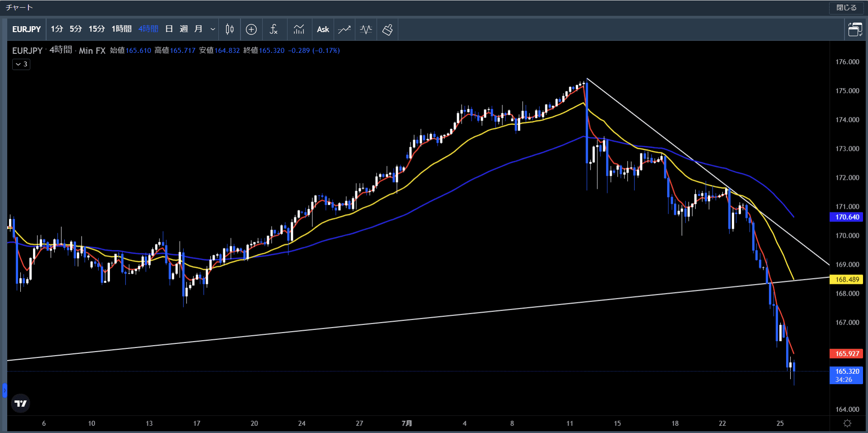Click the 164.000 price axis value

847,409
